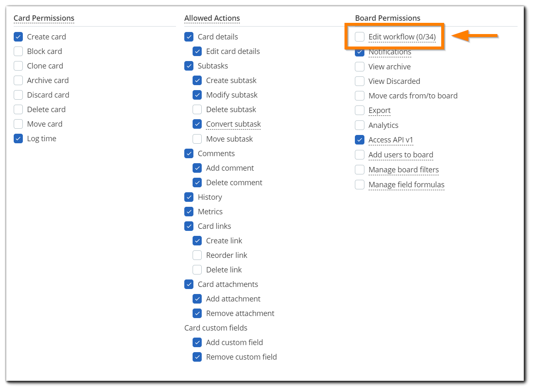Toggle the Discard card checkbox
This screenshot has height=392, width=535.
click(18, 95)
